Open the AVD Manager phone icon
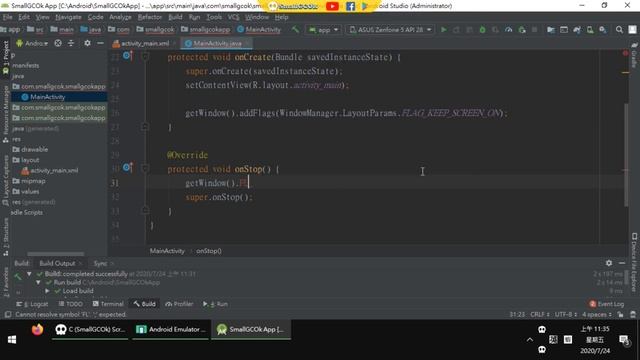This screenshot has height=360, width=640. click(x=590, y=29)
